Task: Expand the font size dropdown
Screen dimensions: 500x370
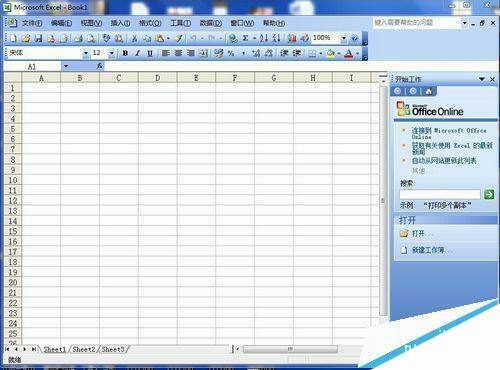Action: [x=112, y=53]
